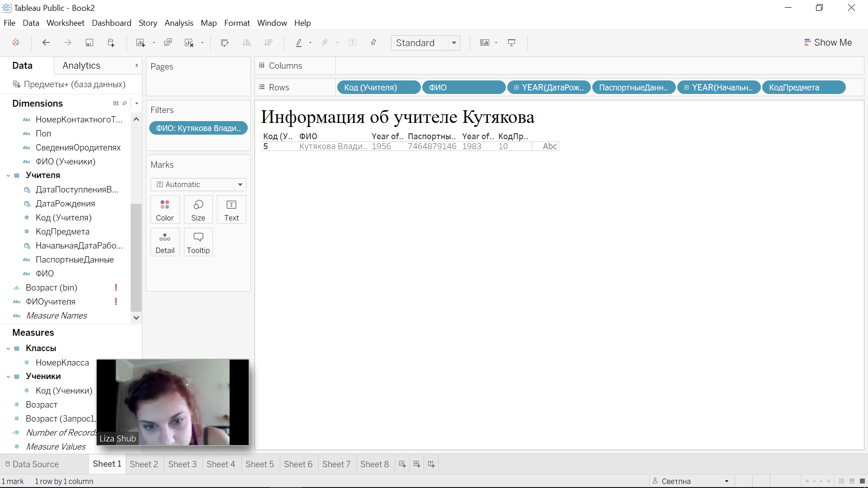The width and height of the screenshot is (868, 488).
Task: Switch to Sheet 5 tab
Action: tap(259, 464)
